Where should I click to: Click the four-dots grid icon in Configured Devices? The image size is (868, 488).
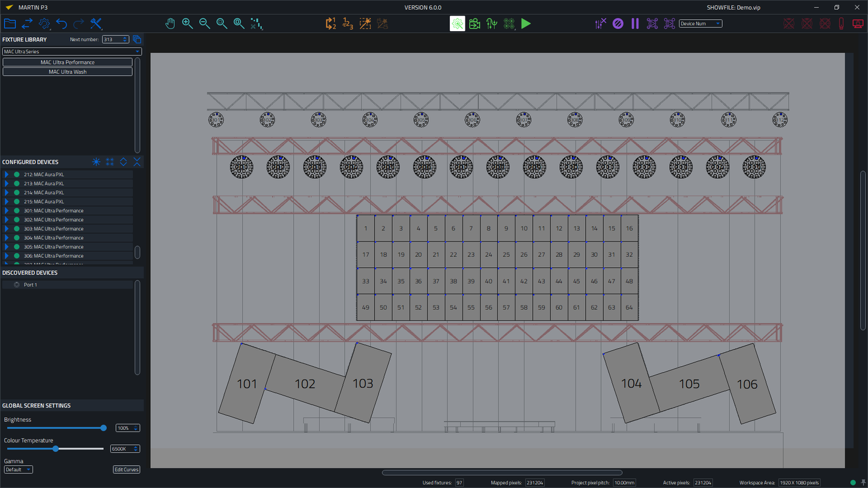tap(110, 162)
